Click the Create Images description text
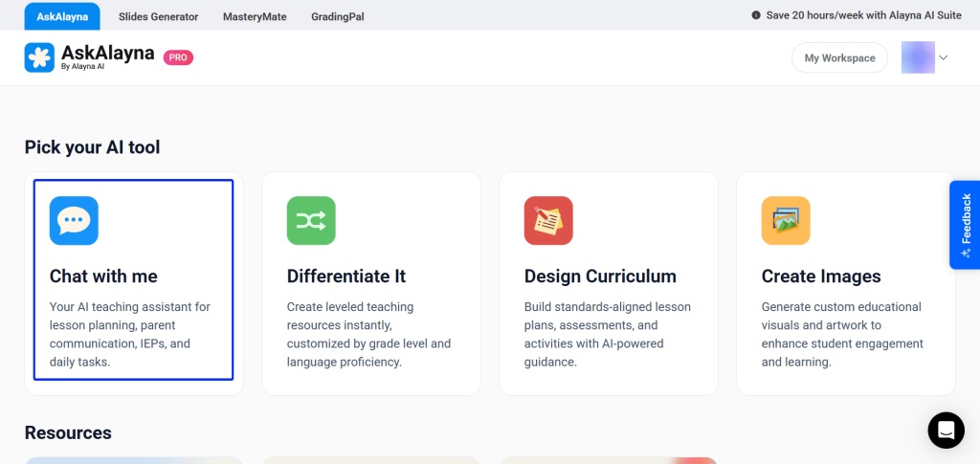 coord(842,335)
